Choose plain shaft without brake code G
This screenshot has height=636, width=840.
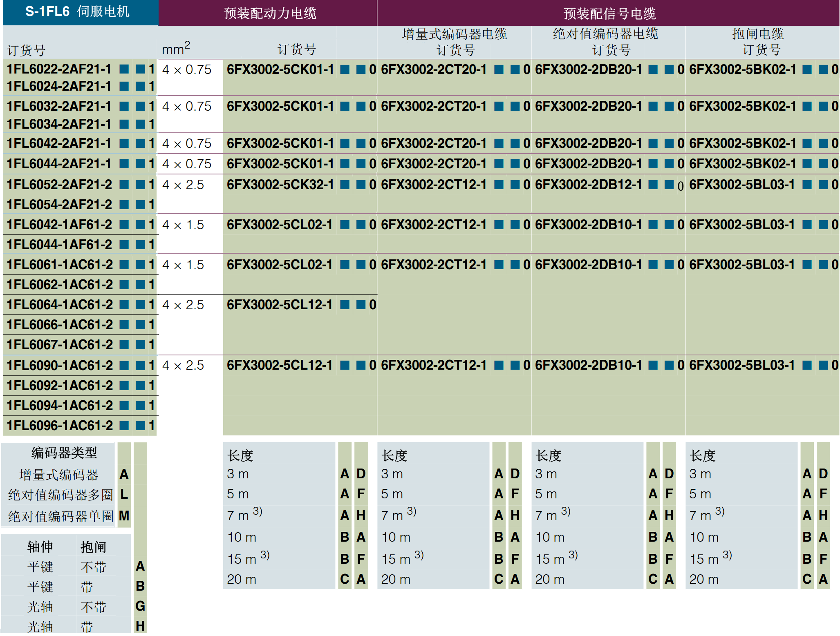140,606
